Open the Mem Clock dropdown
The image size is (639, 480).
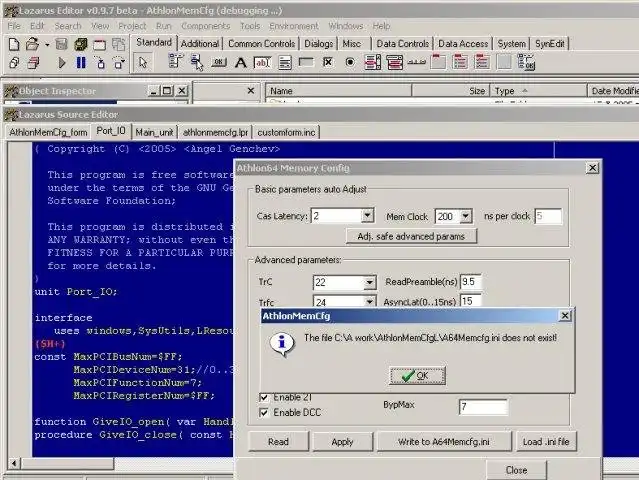(465, 216)
